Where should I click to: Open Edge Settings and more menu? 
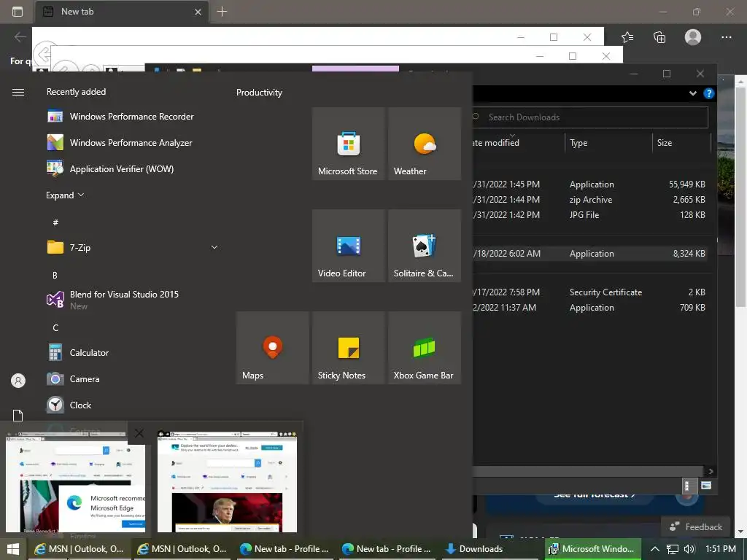pos(726,37)
